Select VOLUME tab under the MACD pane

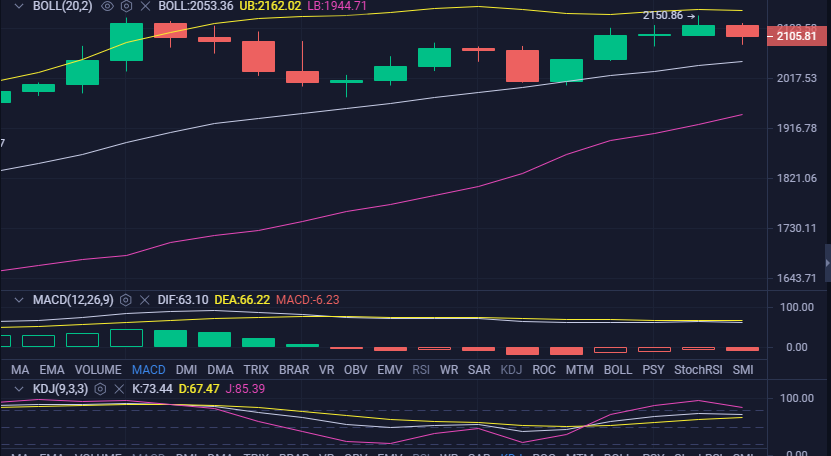[98, 370]
